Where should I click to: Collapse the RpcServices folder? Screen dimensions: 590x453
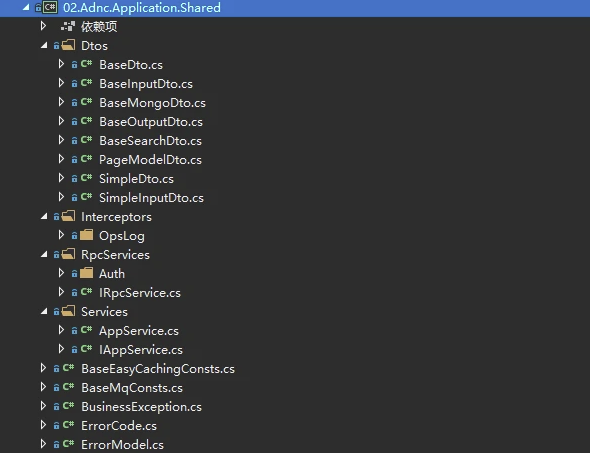coord(44,254)
